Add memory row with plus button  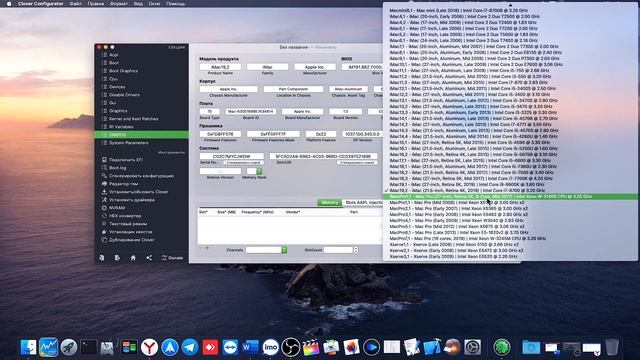coord(207,248)
